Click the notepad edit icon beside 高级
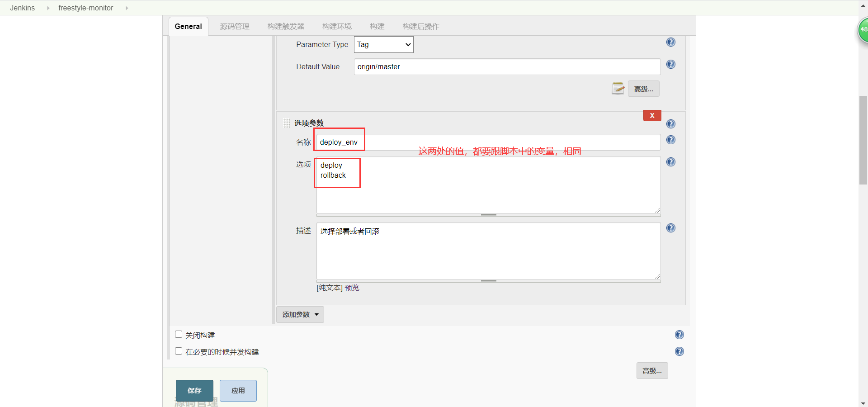 point(618,88)
